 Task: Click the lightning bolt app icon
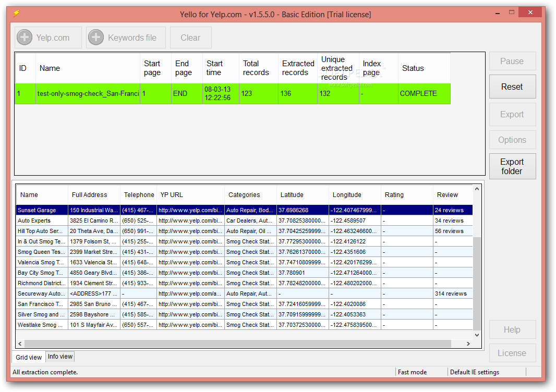(16, 14)
